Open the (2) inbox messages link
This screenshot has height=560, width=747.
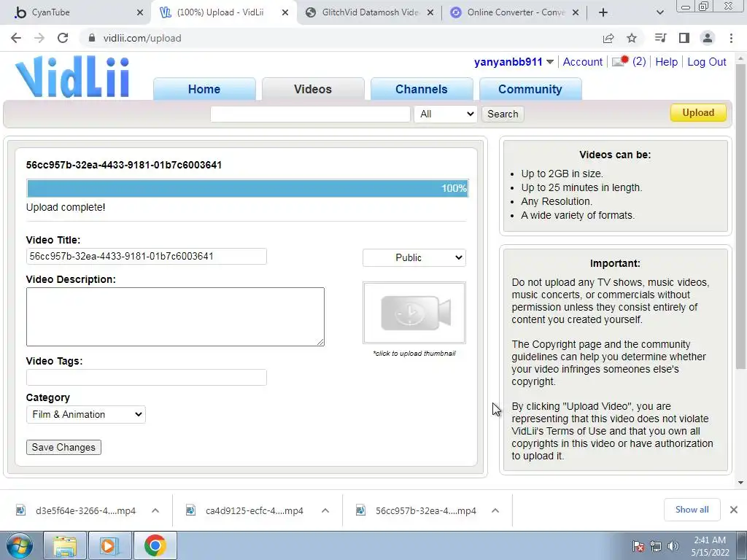(x=639, y=61)
